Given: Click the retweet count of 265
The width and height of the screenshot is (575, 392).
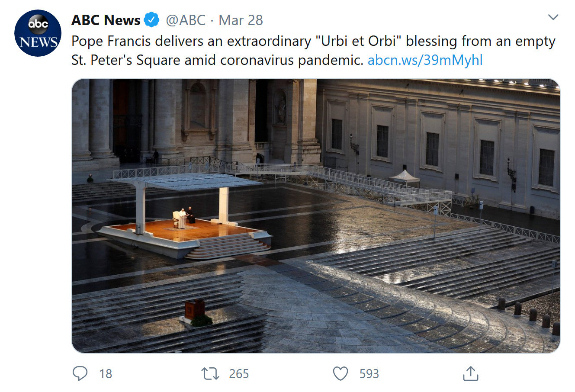Looking at the screenshot, I should (x=239, y=374).
